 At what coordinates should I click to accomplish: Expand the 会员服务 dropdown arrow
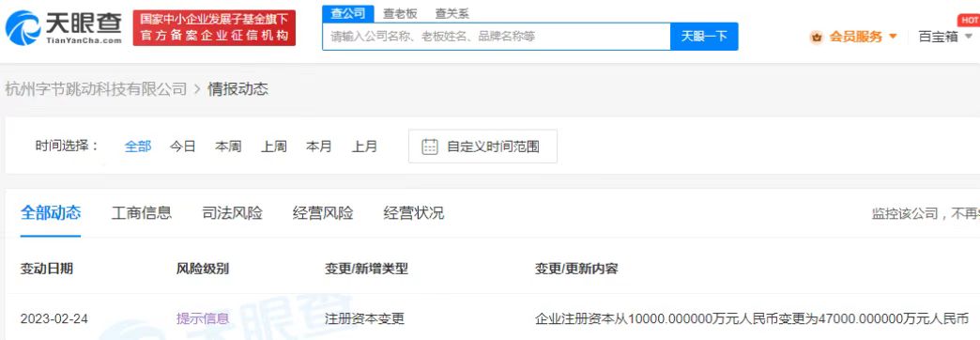pyautogui.click(x=893, y=37)
